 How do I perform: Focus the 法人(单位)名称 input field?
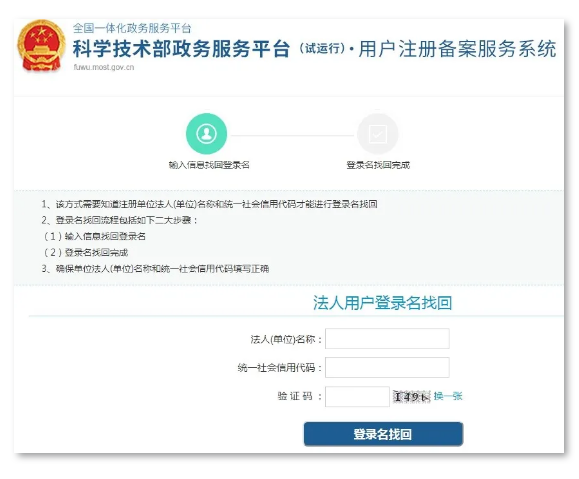pos(387,339)
